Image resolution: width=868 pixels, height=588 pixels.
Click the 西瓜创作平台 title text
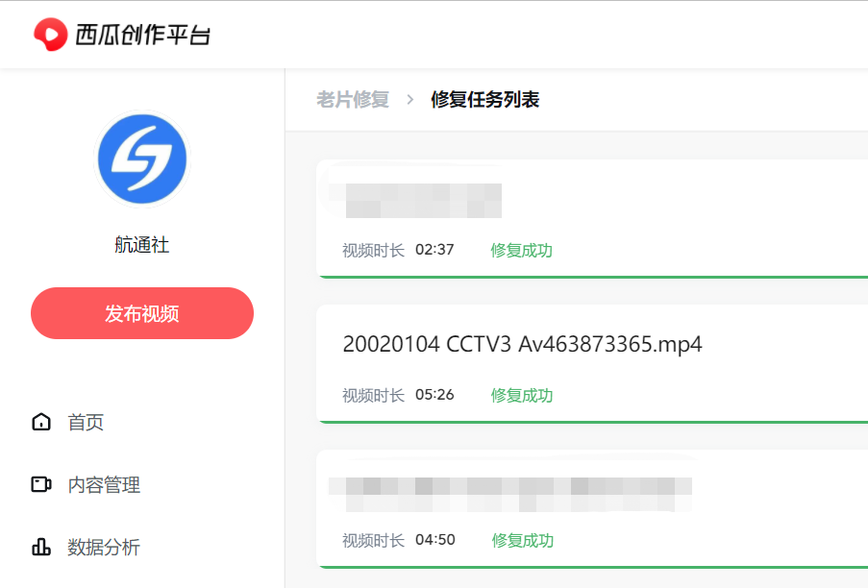pyautogui.click(x=142, y=35)
